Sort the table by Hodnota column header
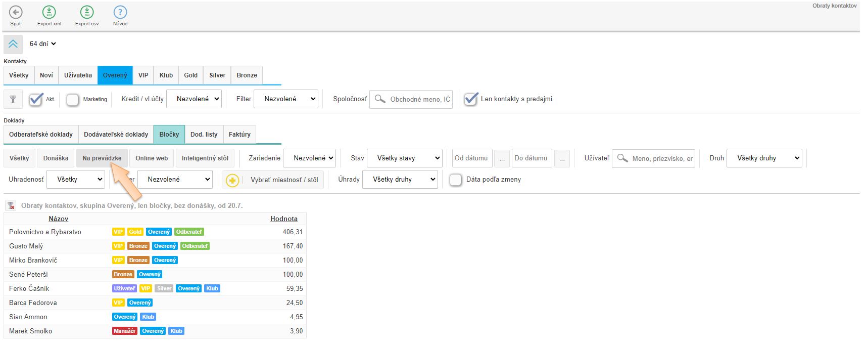This screenshot has height=344, width=868. coord(283,219)
